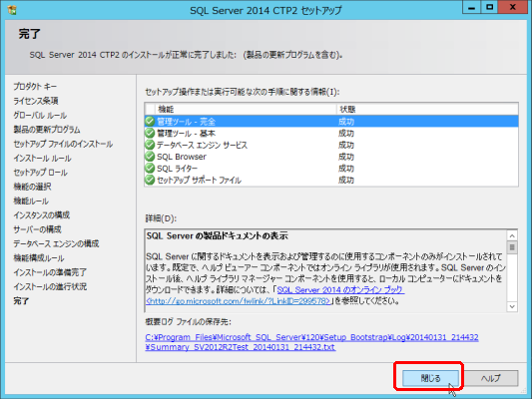Maximize the setup window
The image size is (532, 399).
click(489, 7)
